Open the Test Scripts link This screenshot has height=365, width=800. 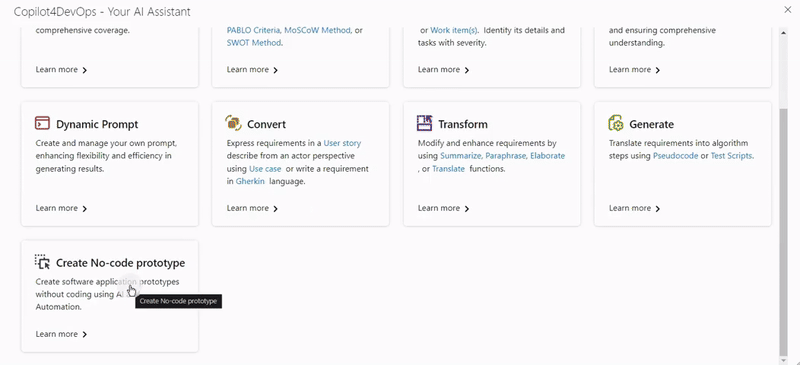pos(731,156)
